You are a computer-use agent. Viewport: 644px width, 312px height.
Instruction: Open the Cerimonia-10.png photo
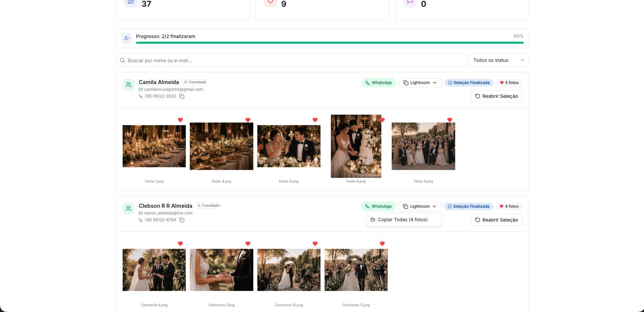click(x=289, y=270)
